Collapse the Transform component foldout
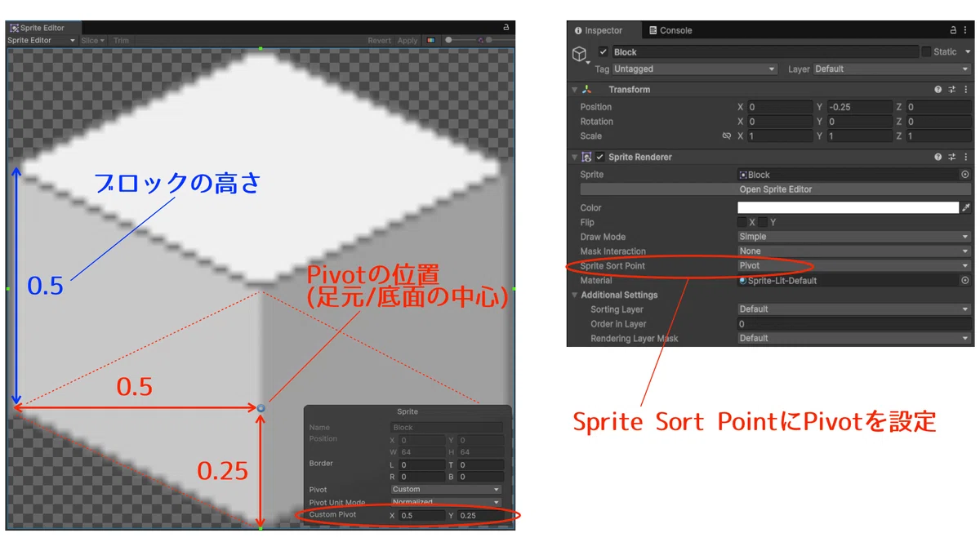 pos(575,90)
